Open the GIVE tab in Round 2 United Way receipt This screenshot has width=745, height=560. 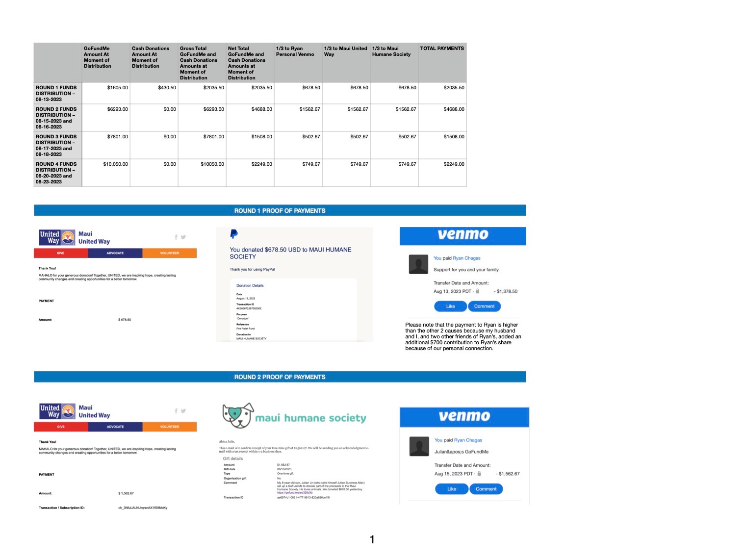point(61,427)
